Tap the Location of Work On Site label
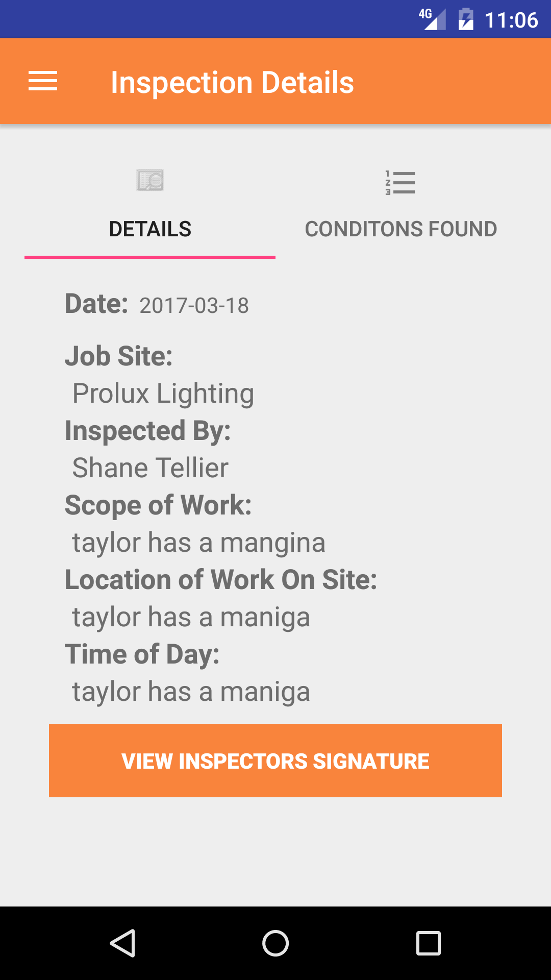 pyautogui.click(x=221, y=580)
